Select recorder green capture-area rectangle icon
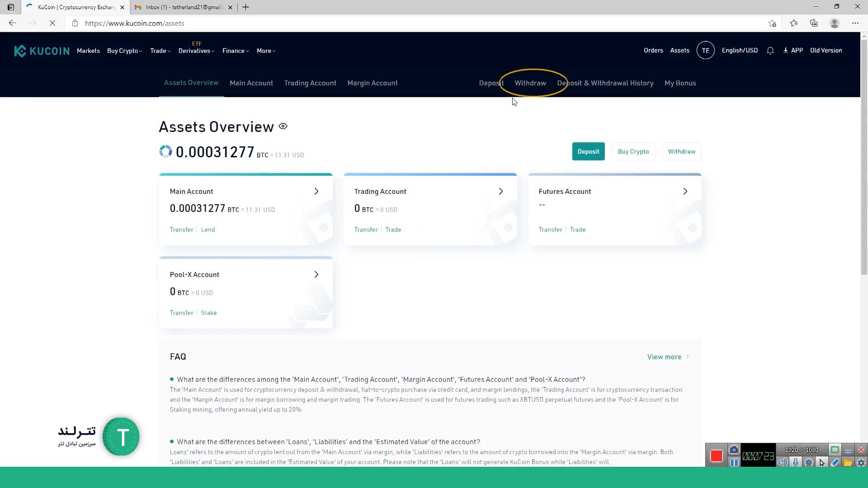 tap(835, 450)
